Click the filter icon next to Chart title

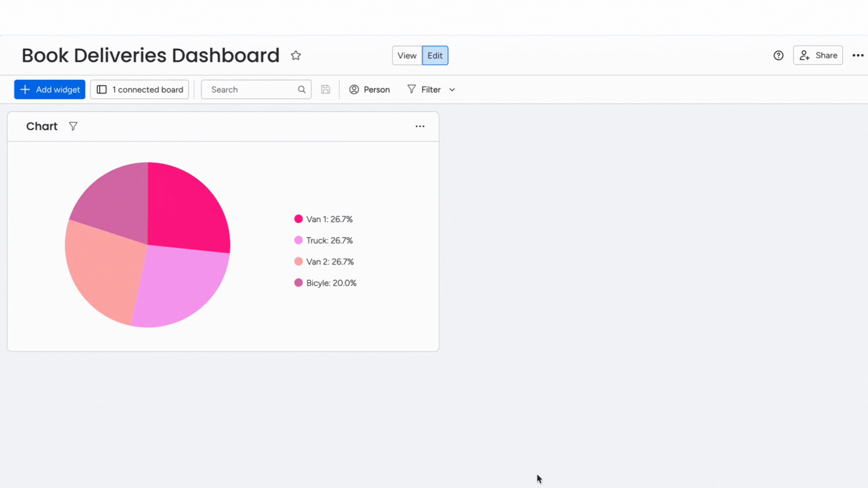click(73, 126)
